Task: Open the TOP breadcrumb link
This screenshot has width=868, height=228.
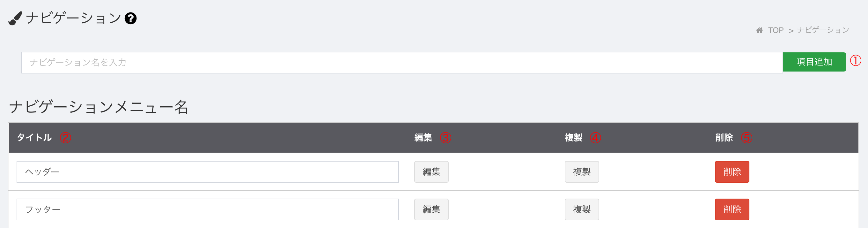Action: 776,30
